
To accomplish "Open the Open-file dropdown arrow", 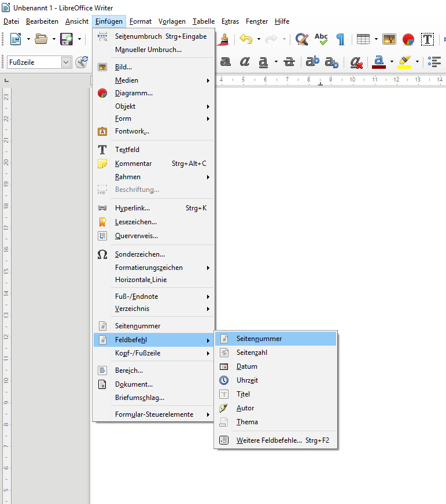I will (54, 39).
